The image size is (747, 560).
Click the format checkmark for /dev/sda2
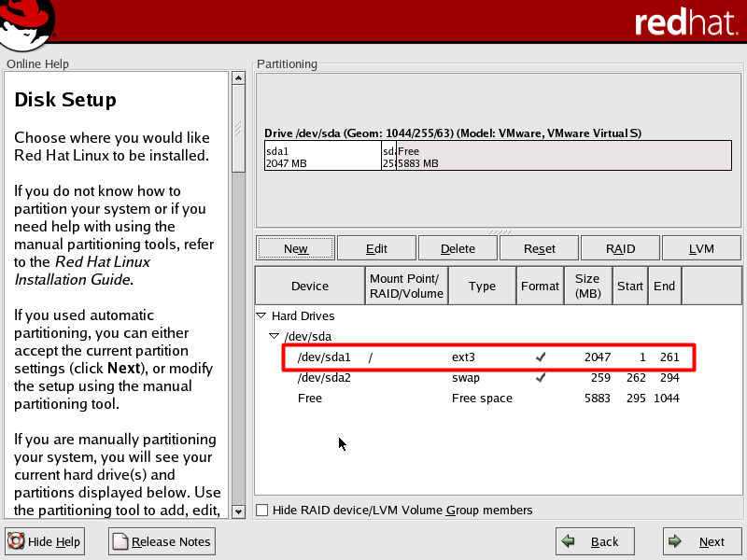point(541,377)
